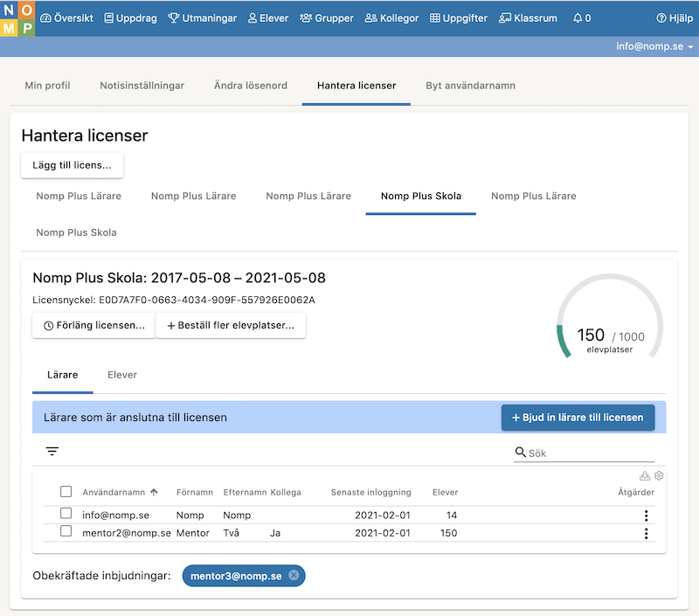Sort by Efternamn column header
699x616 pixels.
tap(245, 493)
